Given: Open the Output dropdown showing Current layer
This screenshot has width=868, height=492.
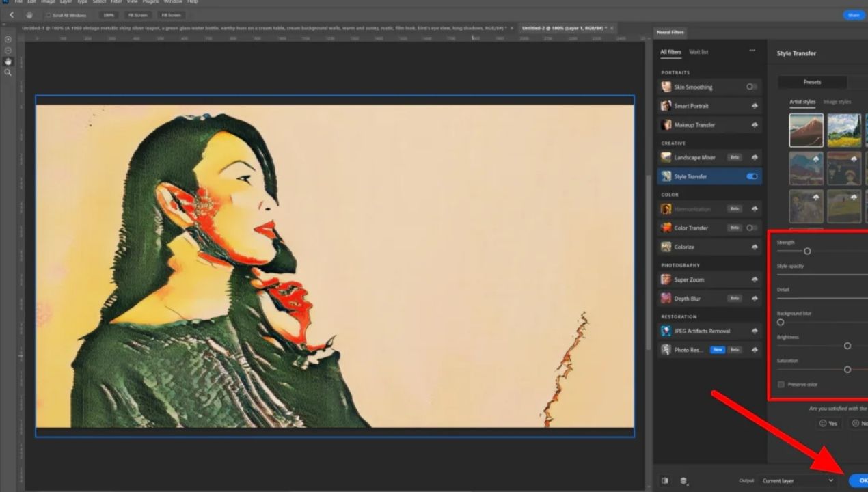Looking at the screenshot, I should [798, 480].
